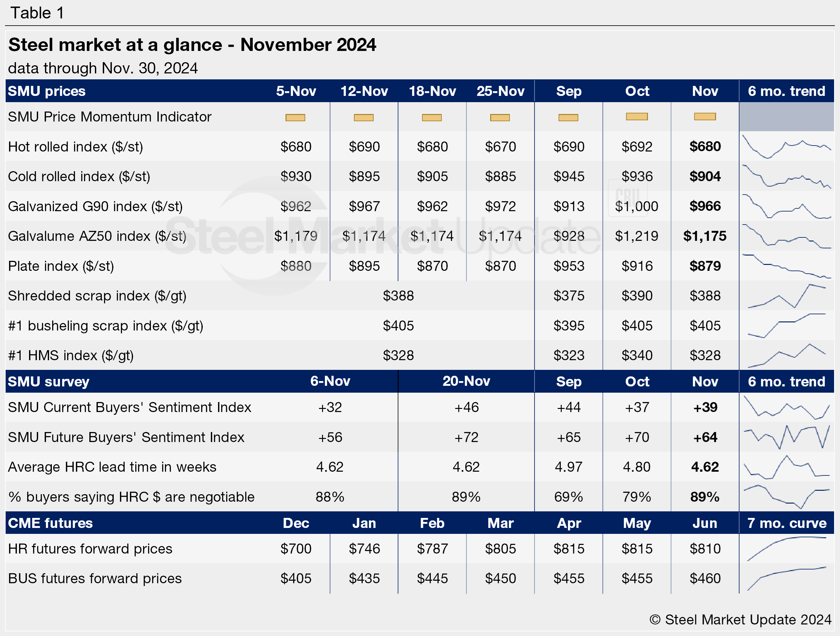This screenshot has height=636, width=840.
Task: Click the 20-Nov survey column header
Action: (466, 381)
